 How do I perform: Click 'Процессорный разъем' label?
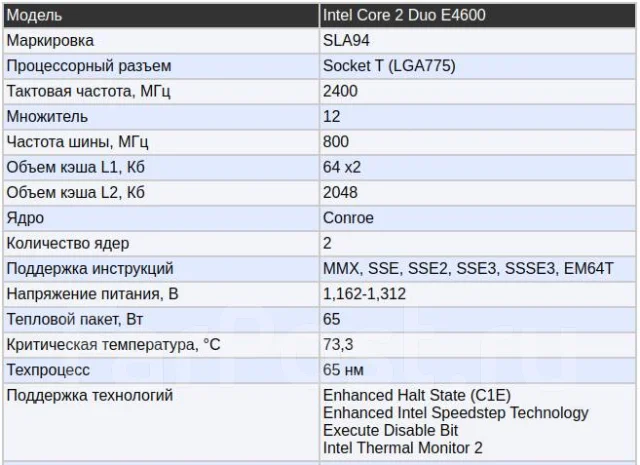click(x=89, y=67)
